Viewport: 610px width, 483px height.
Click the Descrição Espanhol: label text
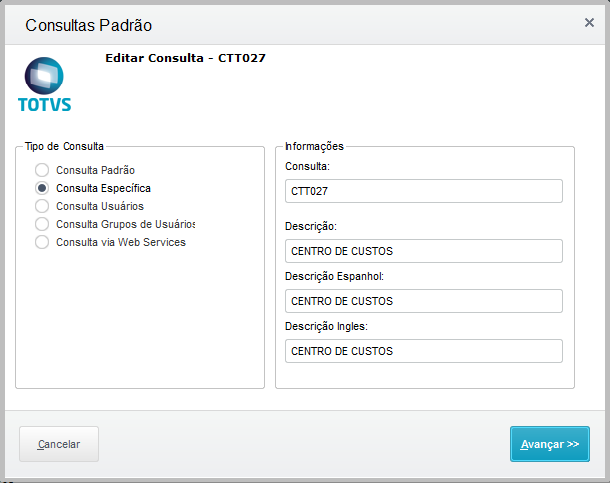333,276
